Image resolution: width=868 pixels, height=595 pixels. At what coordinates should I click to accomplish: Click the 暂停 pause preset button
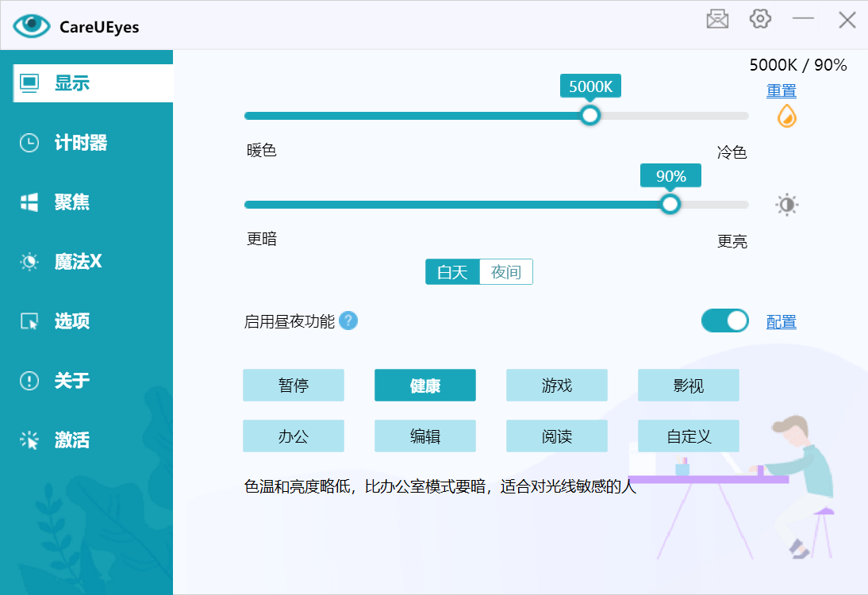(x=294, y=386)
